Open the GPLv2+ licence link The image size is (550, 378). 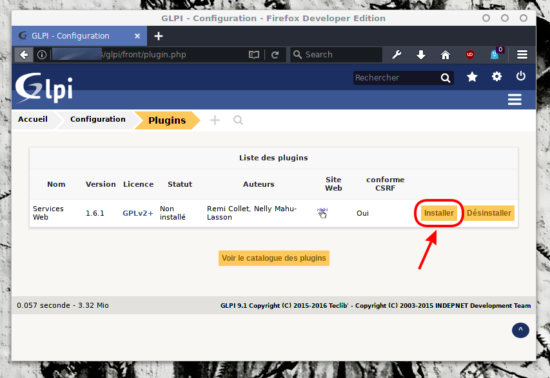coord(138,213)
